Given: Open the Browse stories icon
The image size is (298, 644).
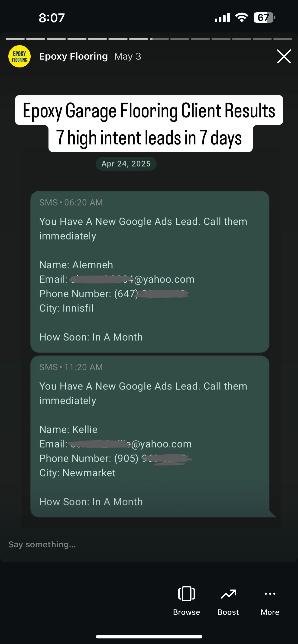Looking at the screenshot, I should (x=186, y=593).
